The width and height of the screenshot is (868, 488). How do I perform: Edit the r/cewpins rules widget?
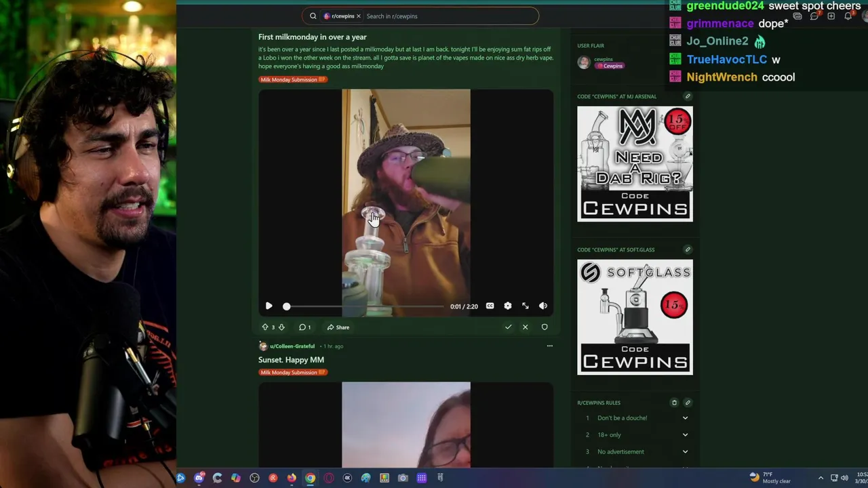(688, 403)
